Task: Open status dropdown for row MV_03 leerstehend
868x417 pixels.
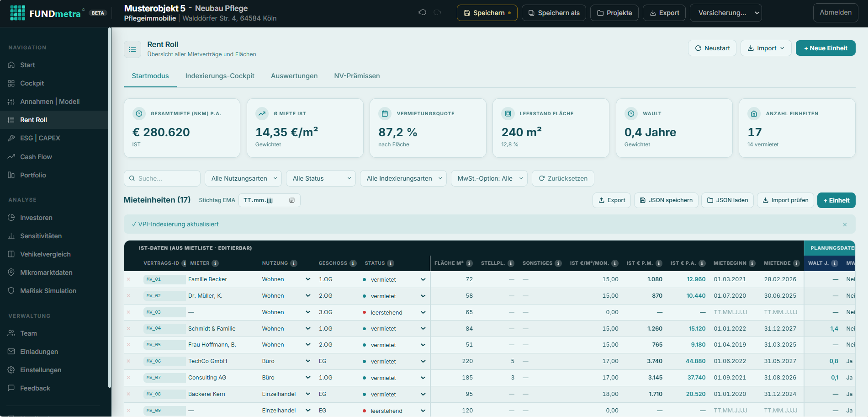Action: click(x=423, y=313)
